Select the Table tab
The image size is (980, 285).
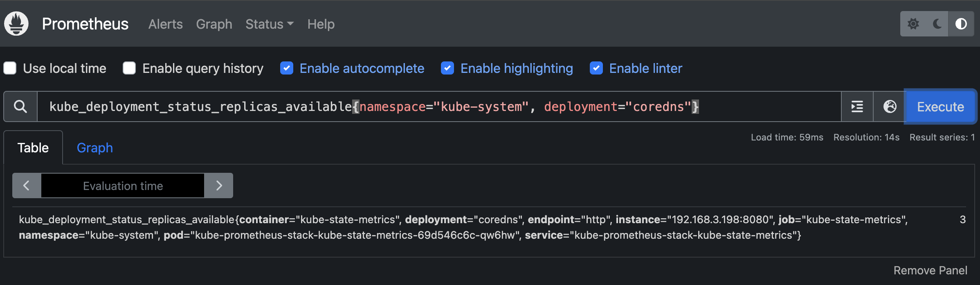[x=33, y=148]
